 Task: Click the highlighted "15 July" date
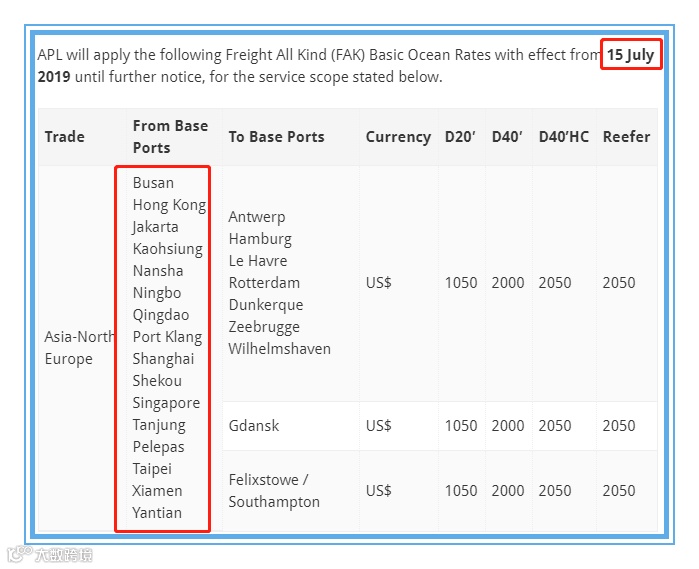coord(631,55)
